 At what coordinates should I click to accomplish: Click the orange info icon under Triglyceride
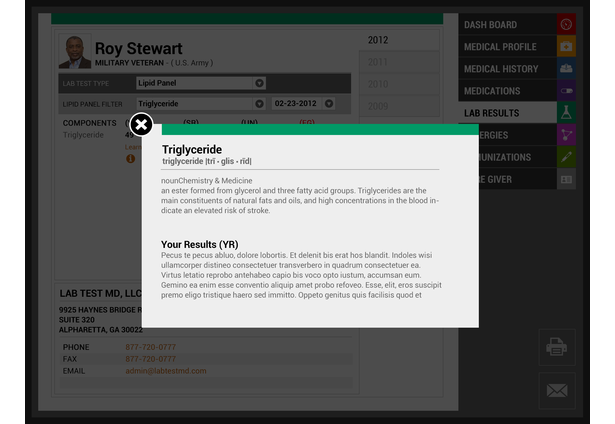[131, 159]
